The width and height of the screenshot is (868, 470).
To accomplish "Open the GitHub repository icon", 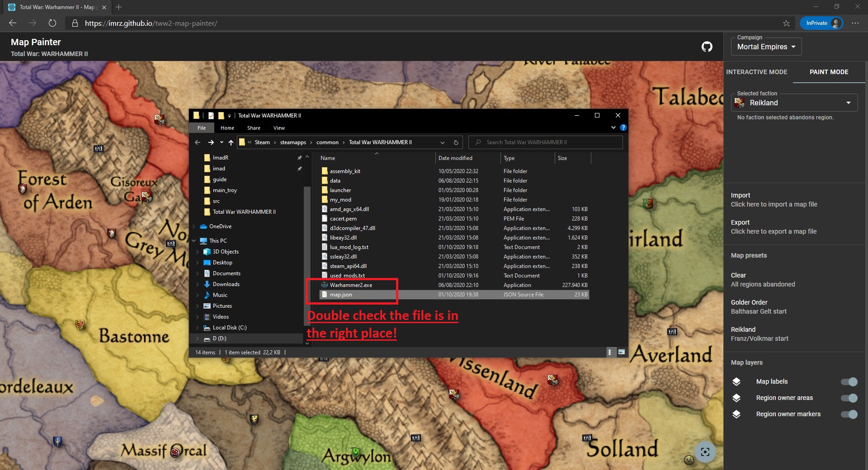I will (707, 47).
